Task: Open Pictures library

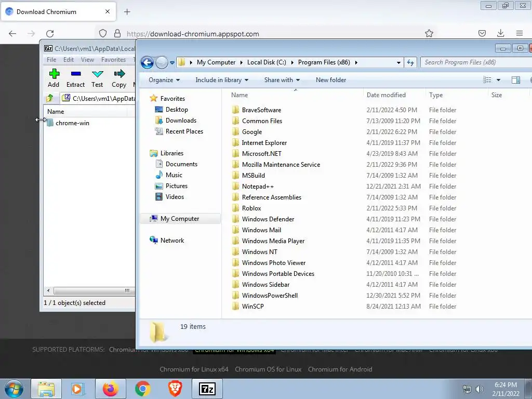Action: click(x=171, y=186)
